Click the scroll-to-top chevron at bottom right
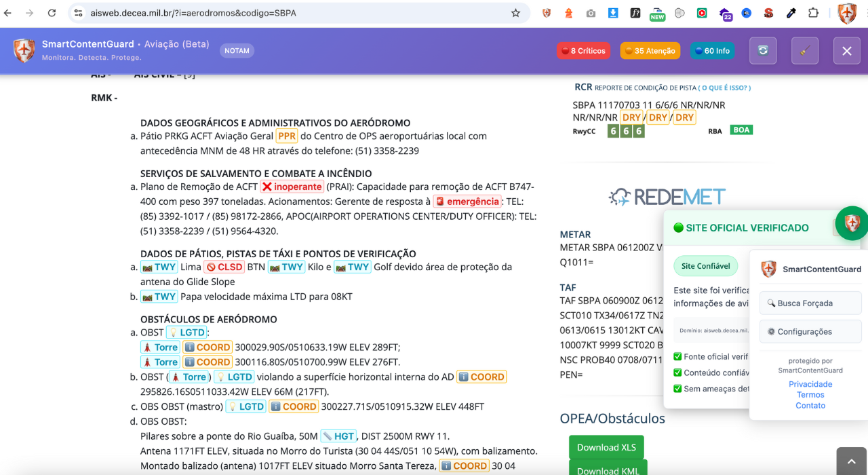 pos(852,460)
